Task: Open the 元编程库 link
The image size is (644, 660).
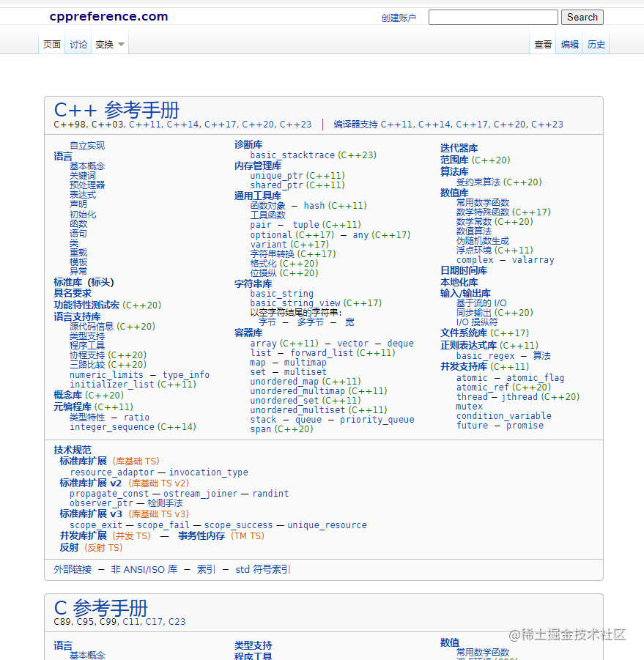Action: coord(73,407)
